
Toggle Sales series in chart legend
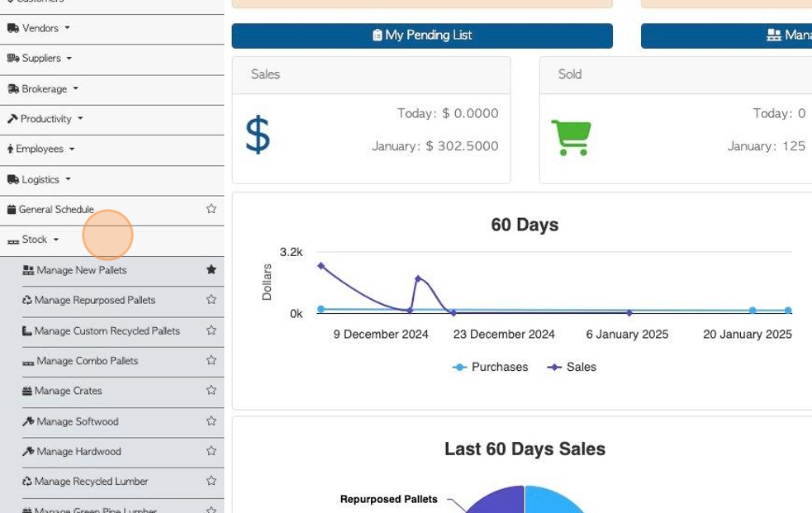(572, 367)
